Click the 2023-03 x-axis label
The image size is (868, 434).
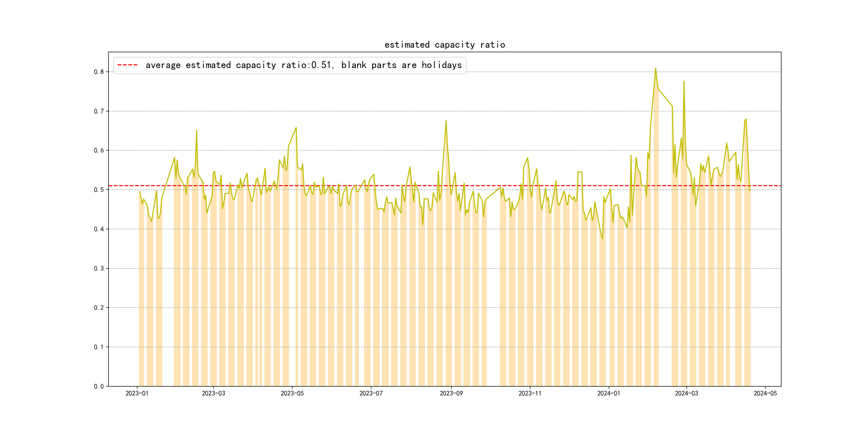[213, 393]
